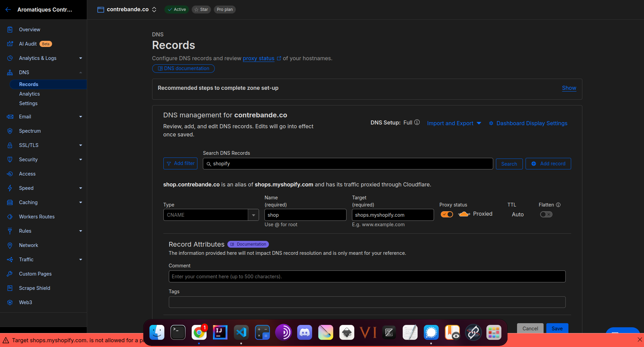Viewport: 644px width, 347px height.
Task: Open the Access page
Action: pos(27,174)
